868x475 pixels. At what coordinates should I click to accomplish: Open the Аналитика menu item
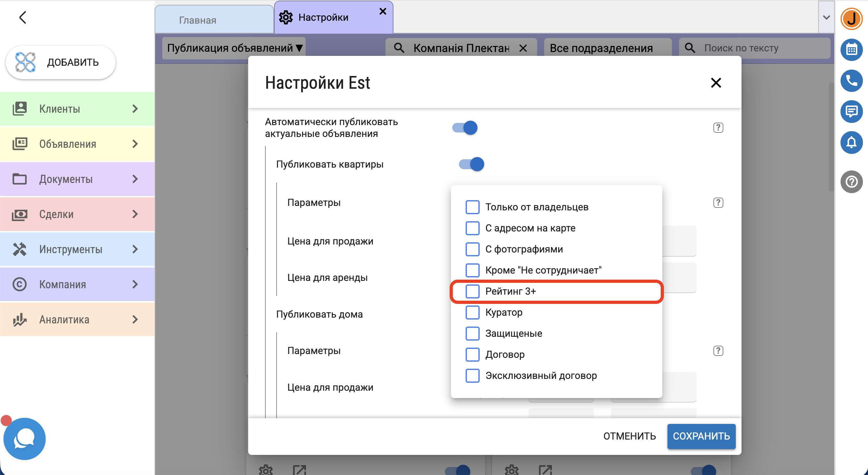[x=77, y=319]
